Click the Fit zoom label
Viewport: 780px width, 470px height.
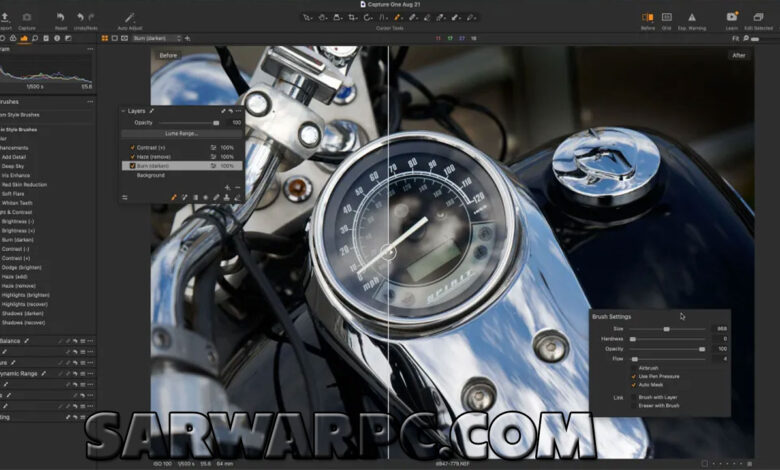point(735,38)
